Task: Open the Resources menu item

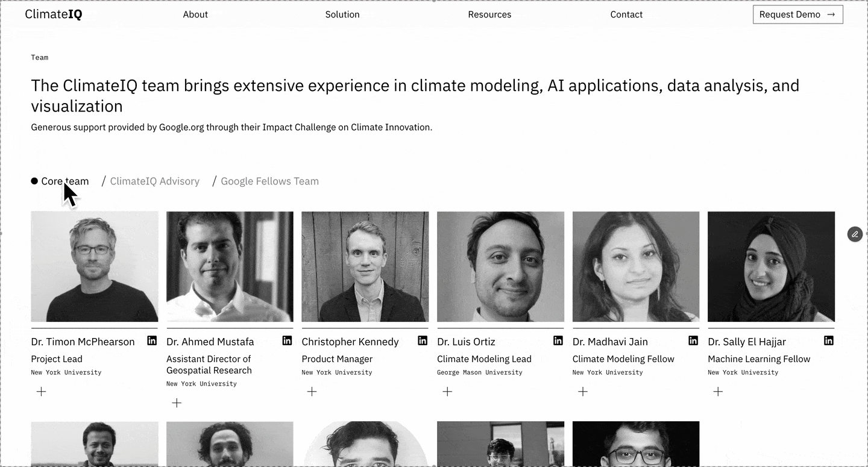Action: point(489,14)
